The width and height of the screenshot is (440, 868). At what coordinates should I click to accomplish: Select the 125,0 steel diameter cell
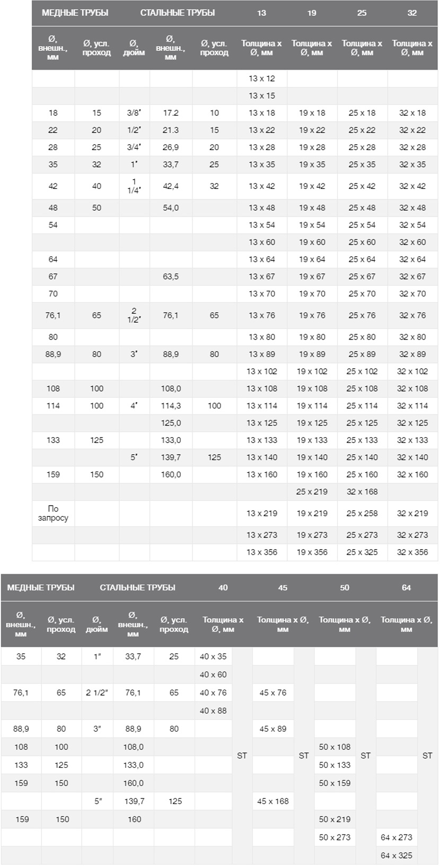click(171, 423)
